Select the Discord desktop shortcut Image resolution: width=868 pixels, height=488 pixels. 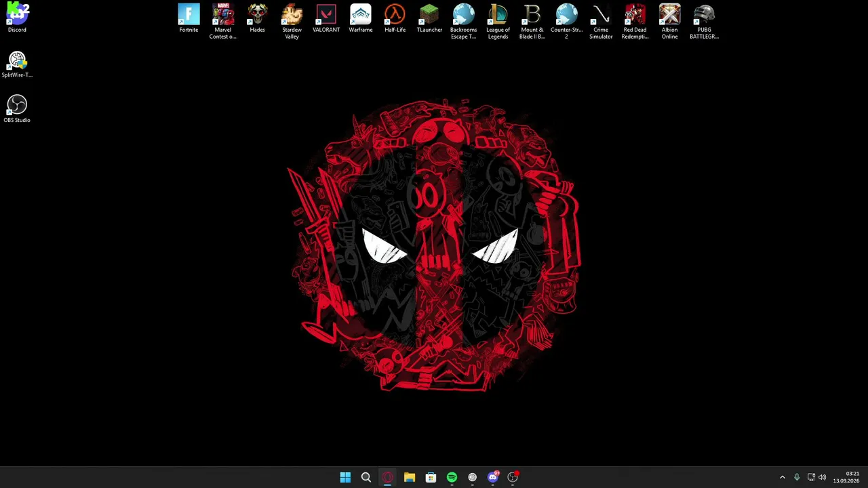[x=17, y=18]
